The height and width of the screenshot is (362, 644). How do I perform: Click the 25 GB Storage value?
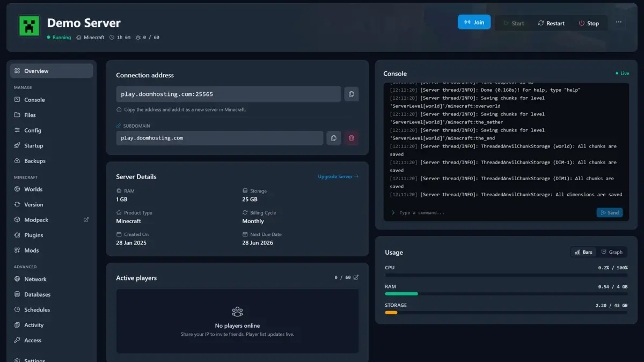point(250,200)
